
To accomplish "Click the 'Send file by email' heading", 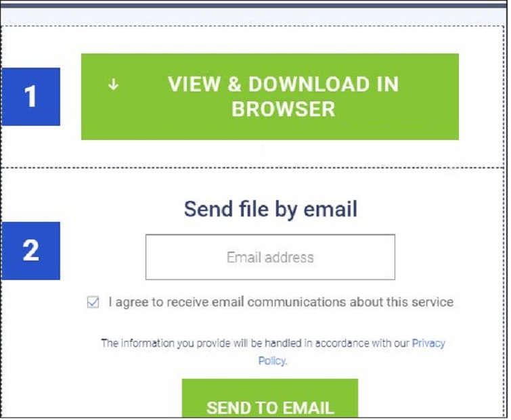I will [x=271, y=209].
